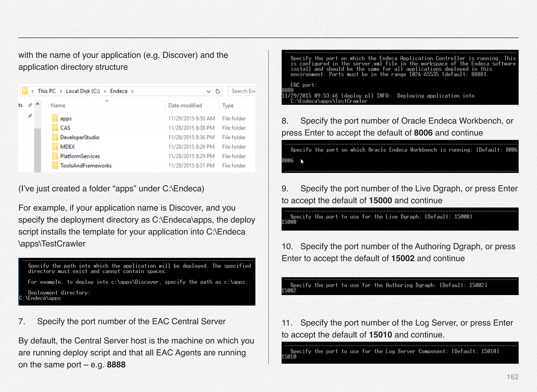Image resolution: width=537 pixels, height=392 pixels.
Task: Click the 8888 entry under EAC port
Action: 288,90
